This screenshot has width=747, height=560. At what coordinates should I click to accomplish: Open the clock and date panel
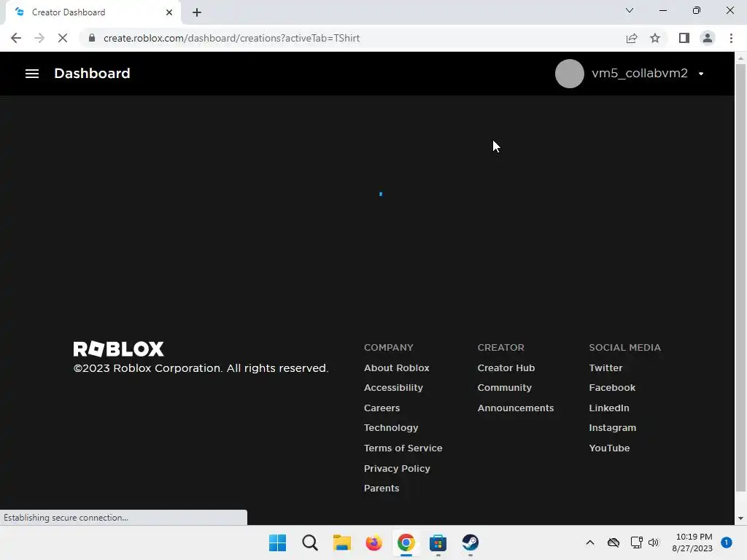692,542
